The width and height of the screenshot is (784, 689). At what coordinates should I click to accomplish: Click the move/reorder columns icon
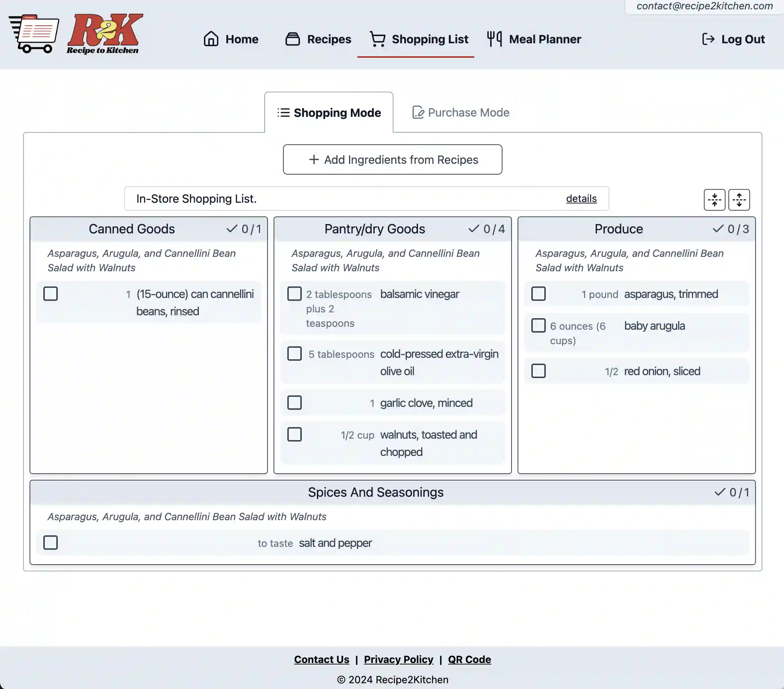(x=739, y=198)
